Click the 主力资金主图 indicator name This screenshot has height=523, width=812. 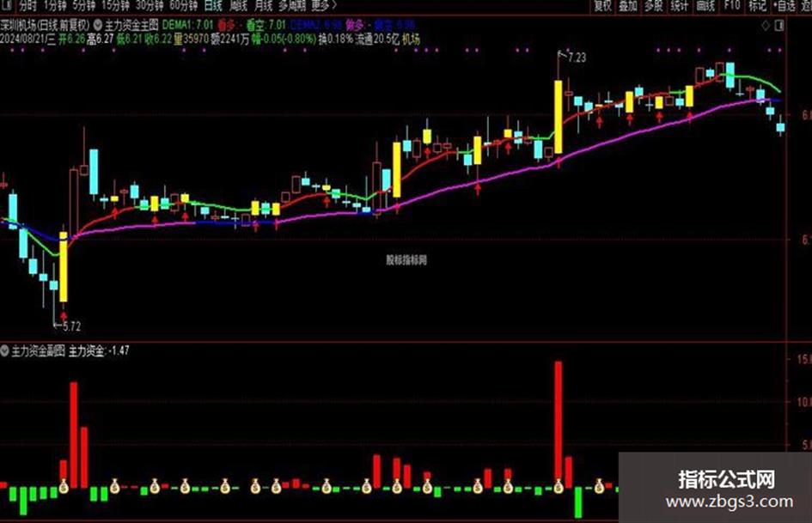[131, 25]
